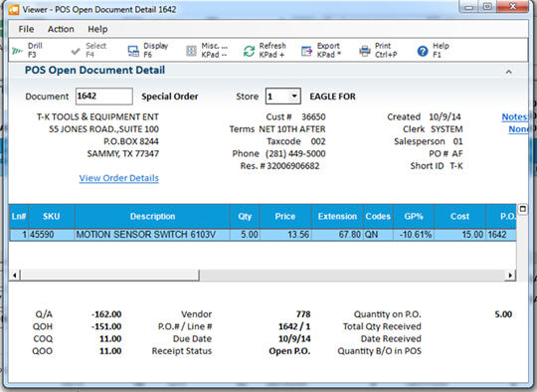Open the Store dropdown arrow
This screenshot has height=392, width=537.
pos(294,96)
